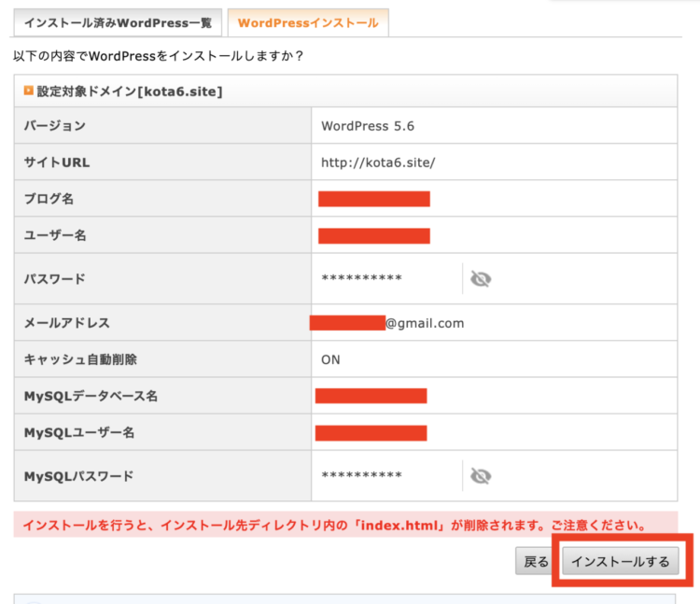Click the 戻る button

[x=536, y=561]
